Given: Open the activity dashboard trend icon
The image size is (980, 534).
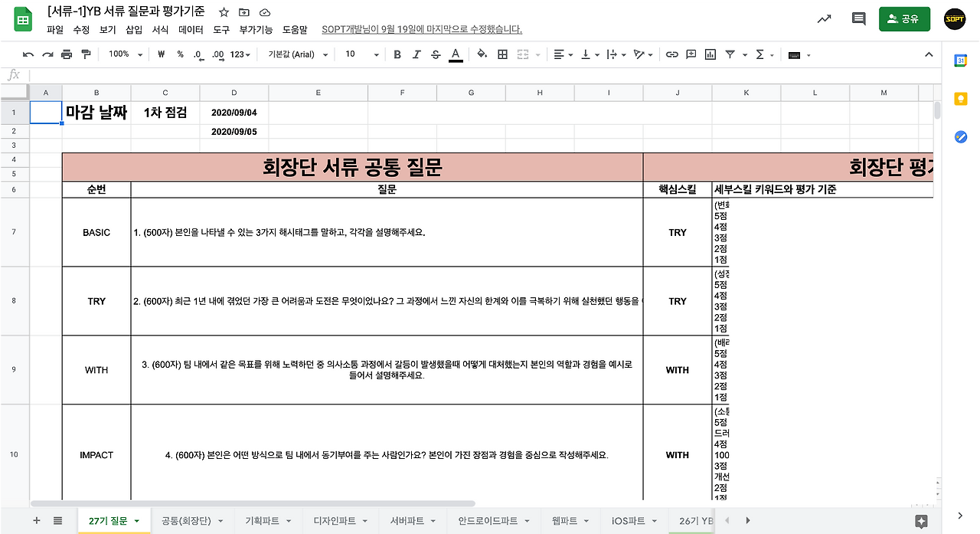Looking at the screenshot, I should (824, 19).
